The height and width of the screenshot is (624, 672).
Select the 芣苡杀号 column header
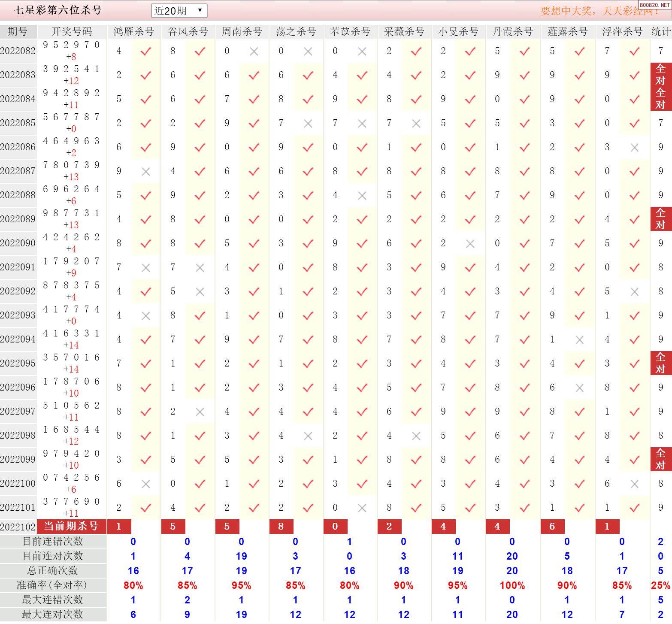[350, 31]
